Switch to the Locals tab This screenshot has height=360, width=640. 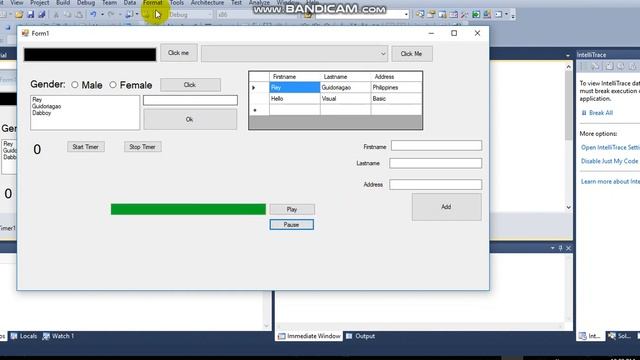(x=24, y=336)
